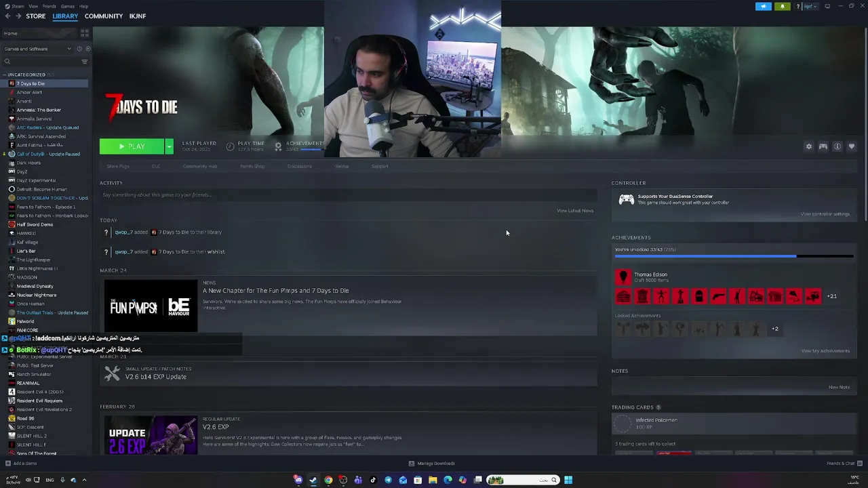Open the Friends menu
The height and width of the screenshot is (488, 868).
(50, 6)
